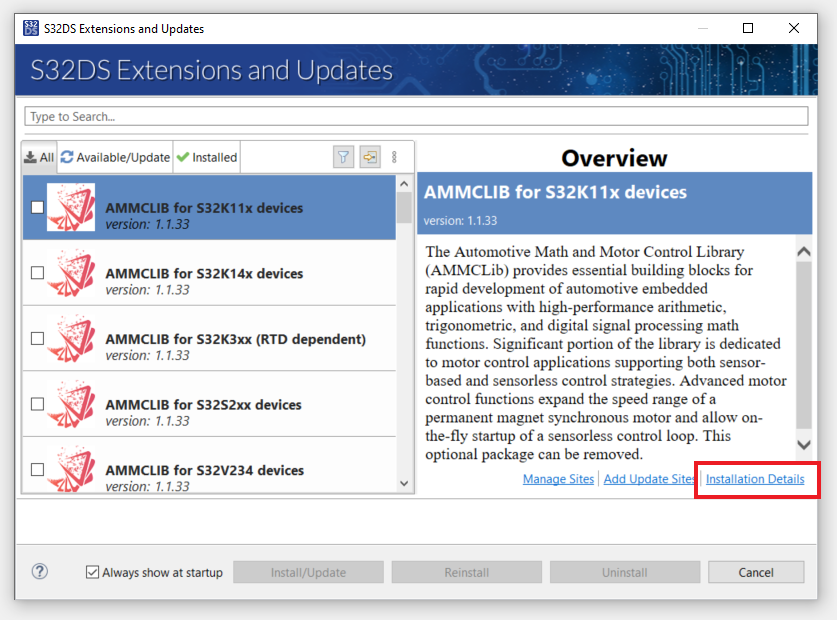This screenshot has height=620, width=837.
Task: Check the AMMCLIB for S32V234 devices box
Action: [37, 470]
